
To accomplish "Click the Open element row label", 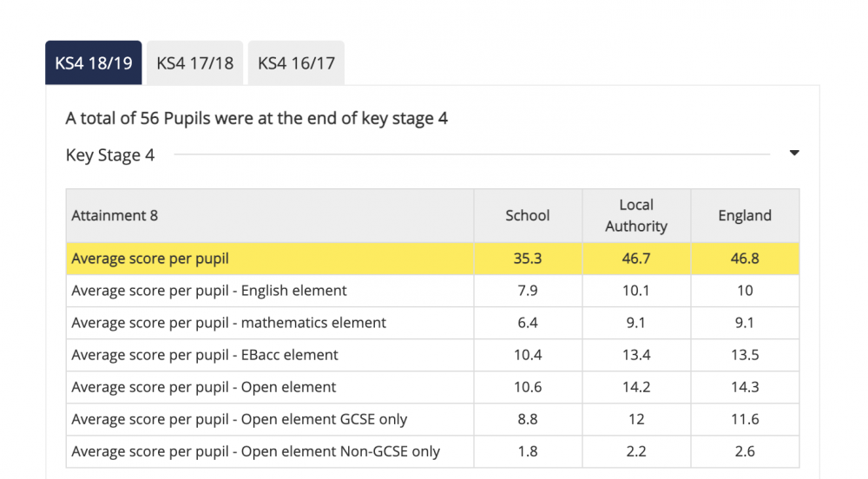I will click(x=204, y=387).
